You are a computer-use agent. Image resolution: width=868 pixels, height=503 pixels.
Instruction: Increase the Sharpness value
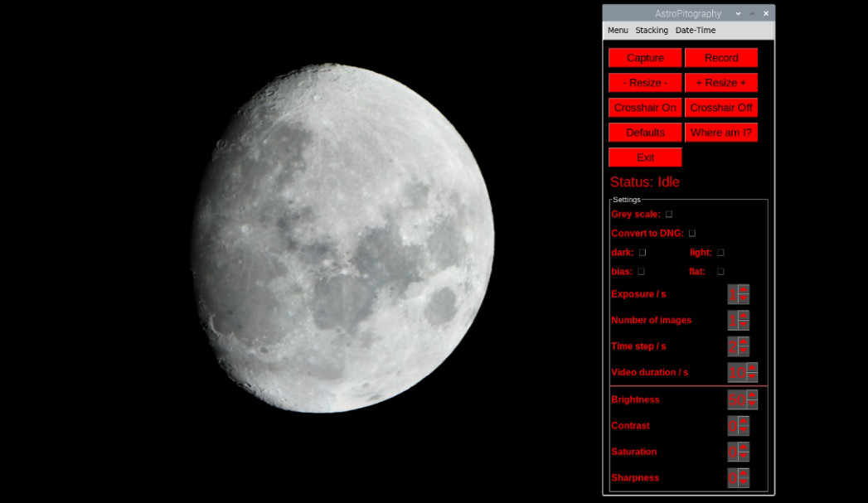coord(745,473)
